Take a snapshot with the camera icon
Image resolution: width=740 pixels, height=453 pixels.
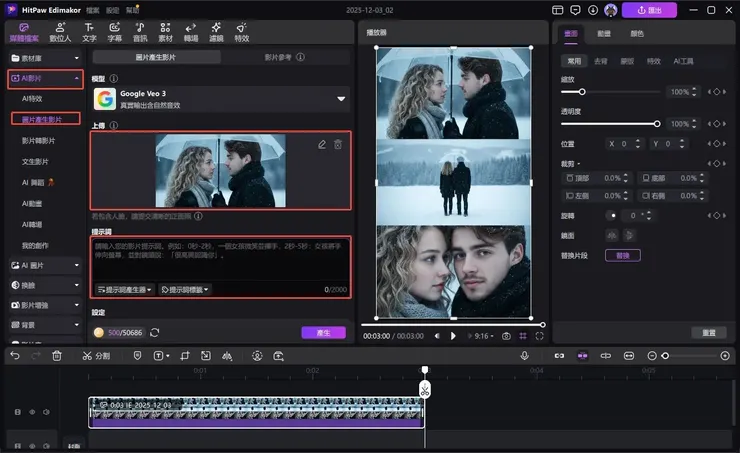[x=506, y=336]
